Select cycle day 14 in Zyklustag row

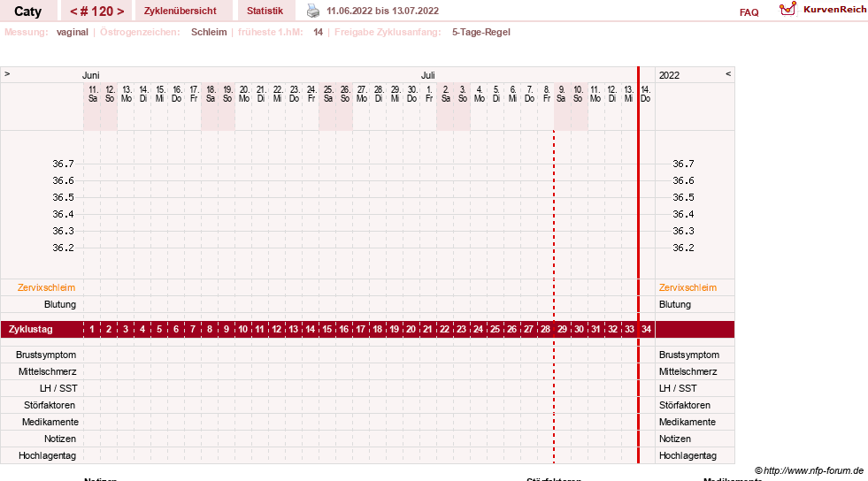310,329
